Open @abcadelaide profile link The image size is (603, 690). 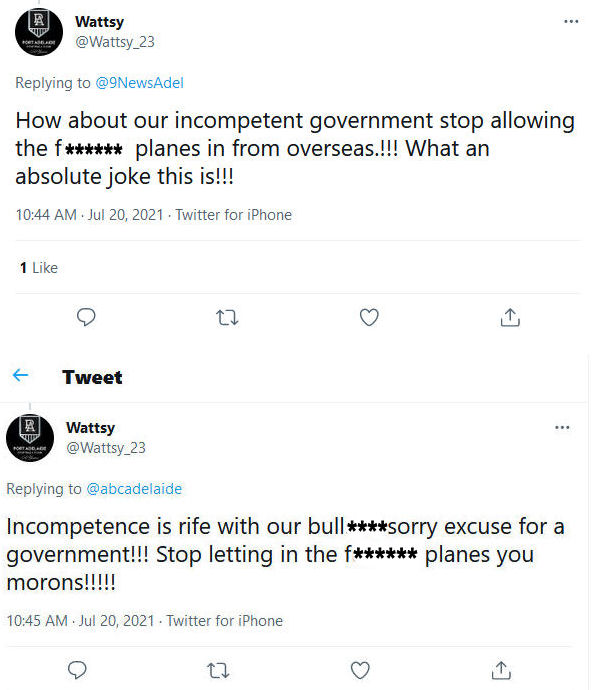tap(134, 489)
